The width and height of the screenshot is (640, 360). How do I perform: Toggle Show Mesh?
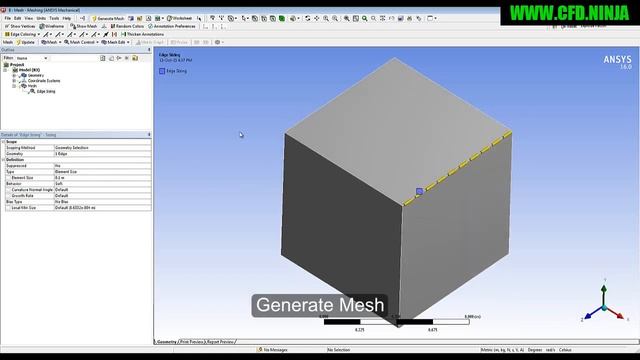(84, 26)
